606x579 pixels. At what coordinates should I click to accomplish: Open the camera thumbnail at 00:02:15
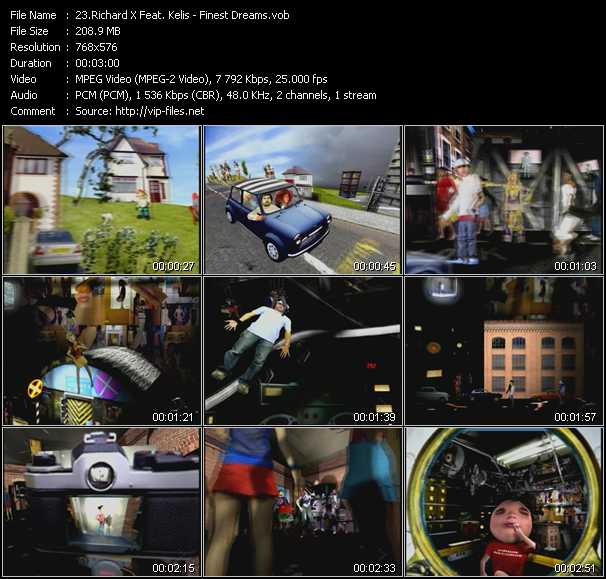102,502
